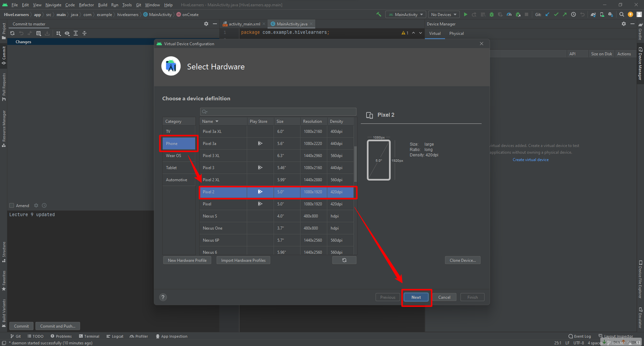This screenshot has width=644, height=346.
Task: Open Device Manager panel settings gear
Action: 624,24
